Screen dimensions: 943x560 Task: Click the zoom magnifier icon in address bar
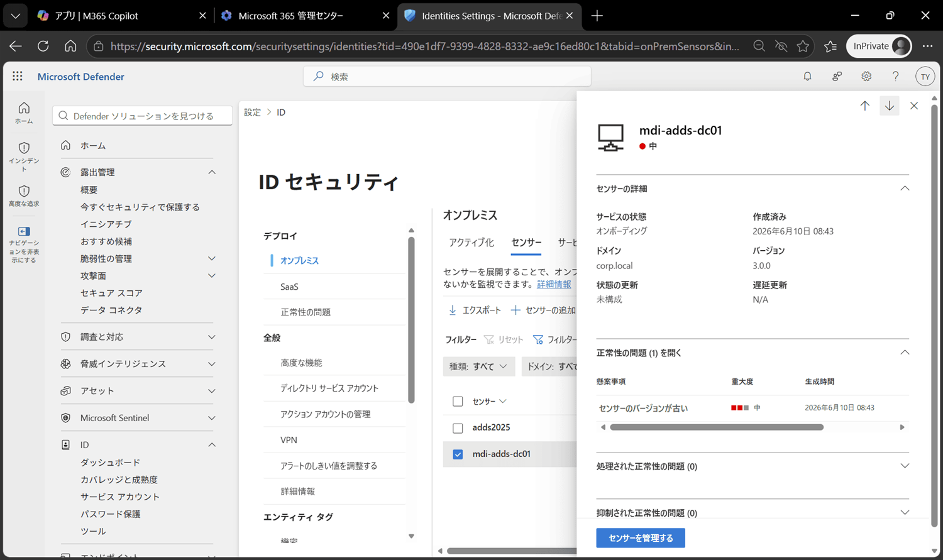pyautogui.click(x=759, y=46)
